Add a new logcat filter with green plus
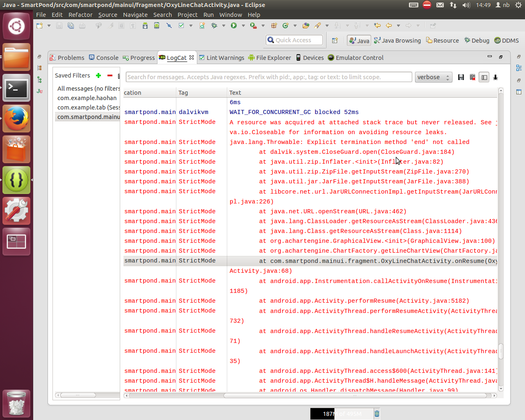Viewport: 525px width, 420px height. point(98,75)
